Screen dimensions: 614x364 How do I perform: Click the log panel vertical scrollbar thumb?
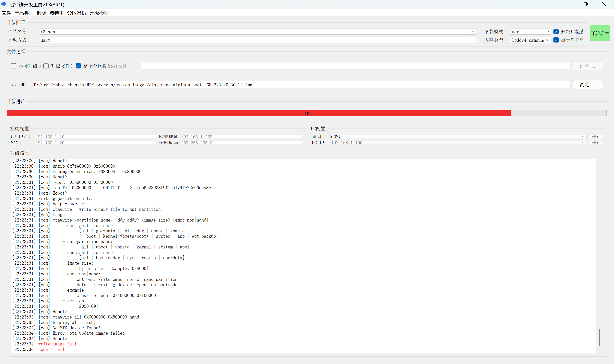point(599,337)
